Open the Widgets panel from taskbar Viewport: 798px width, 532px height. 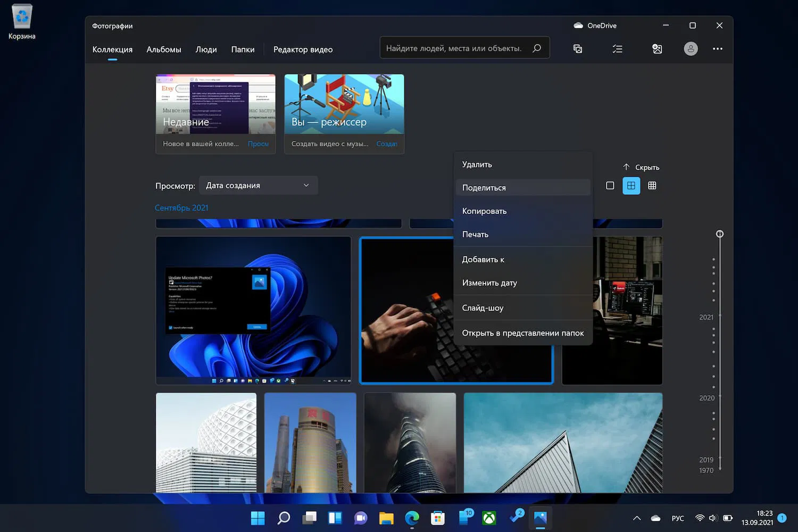point(335,518)
